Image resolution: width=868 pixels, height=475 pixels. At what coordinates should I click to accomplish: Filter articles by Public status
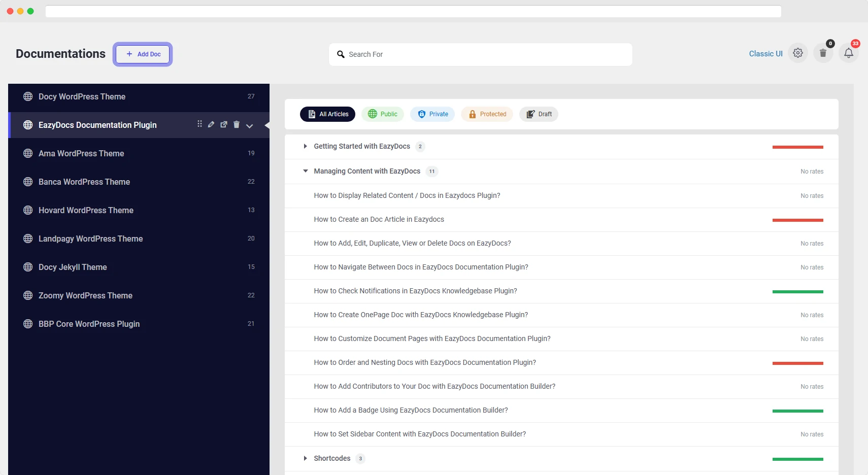[x=383, y=114]
